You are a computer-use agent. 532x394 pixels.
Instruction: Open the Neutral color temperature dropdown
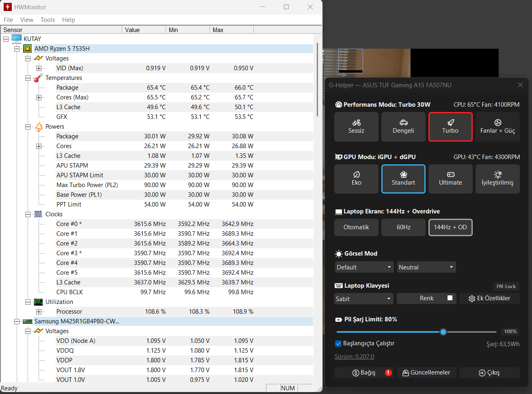coord(426,267)
